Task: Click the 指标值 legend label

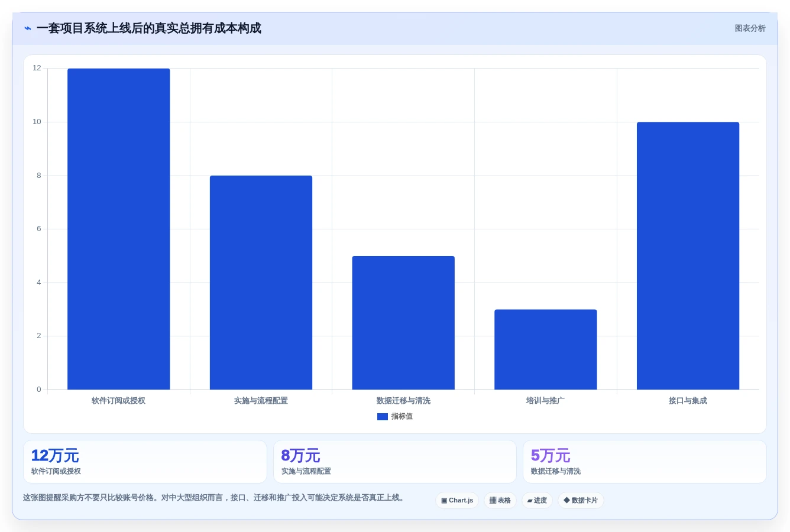Action: point(402,417)
